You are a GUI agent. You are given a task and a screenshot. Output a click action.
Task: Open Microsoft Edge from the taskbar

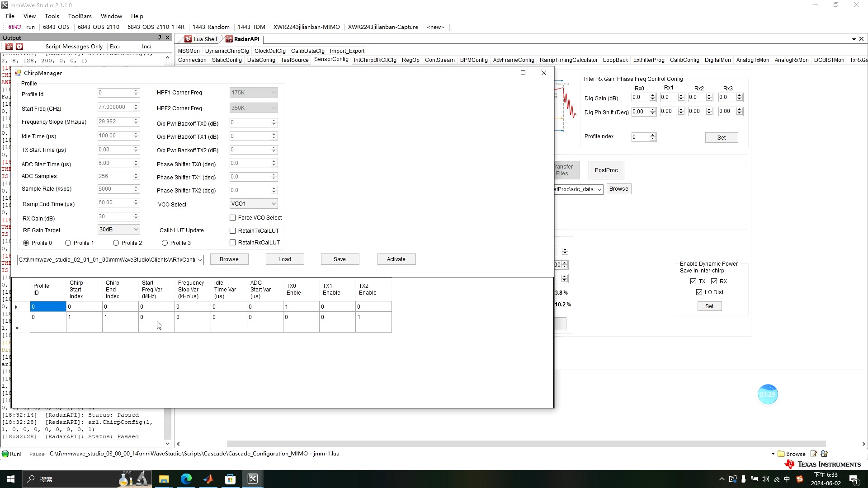point(186,479)
